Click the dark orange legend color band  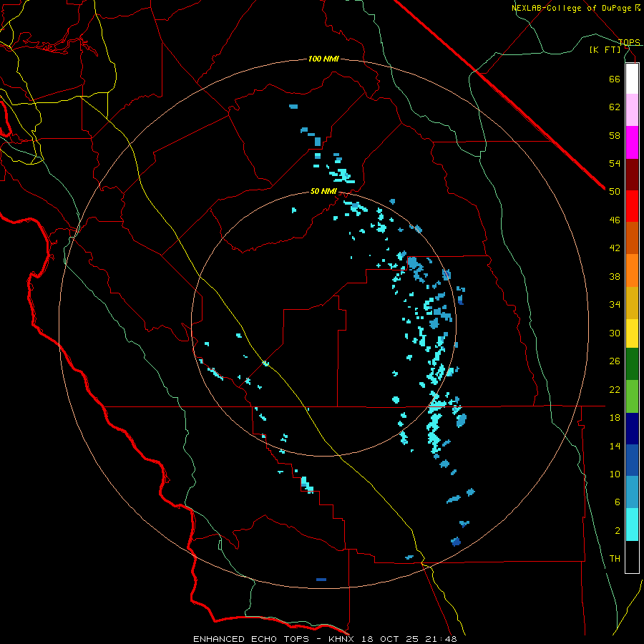point(632,238)
